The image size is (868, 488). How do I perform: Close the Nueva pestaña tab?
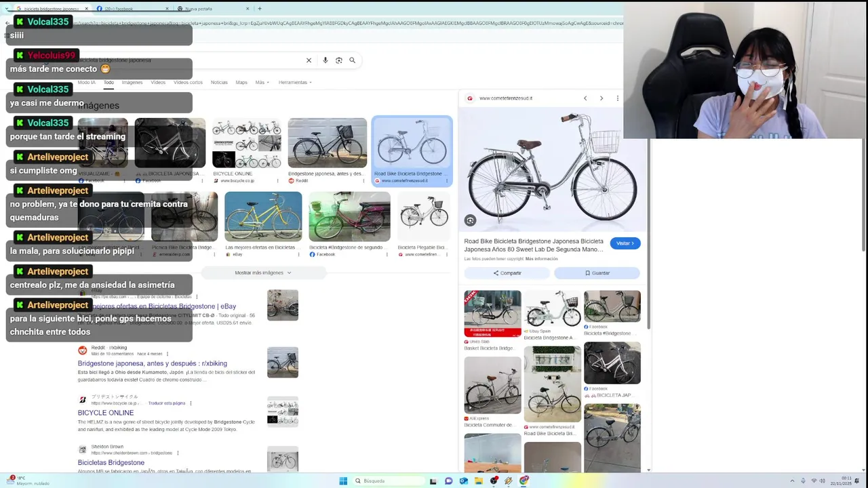(248, 9)
